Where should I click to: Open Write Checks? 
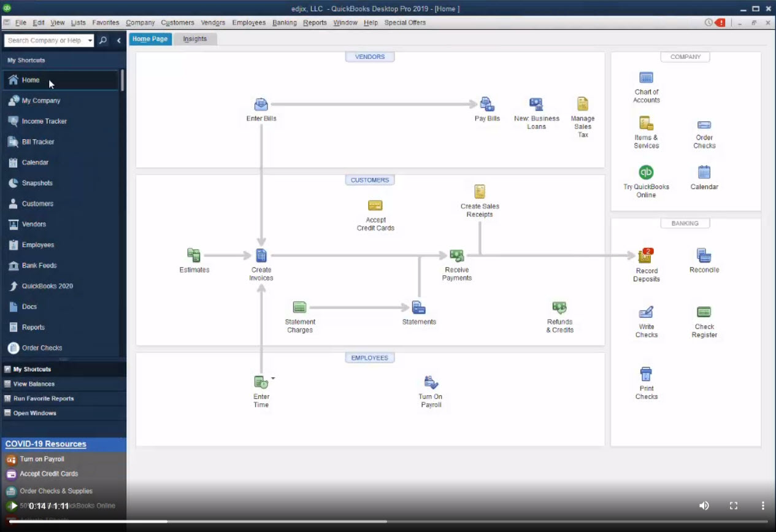tap(646, 313)
